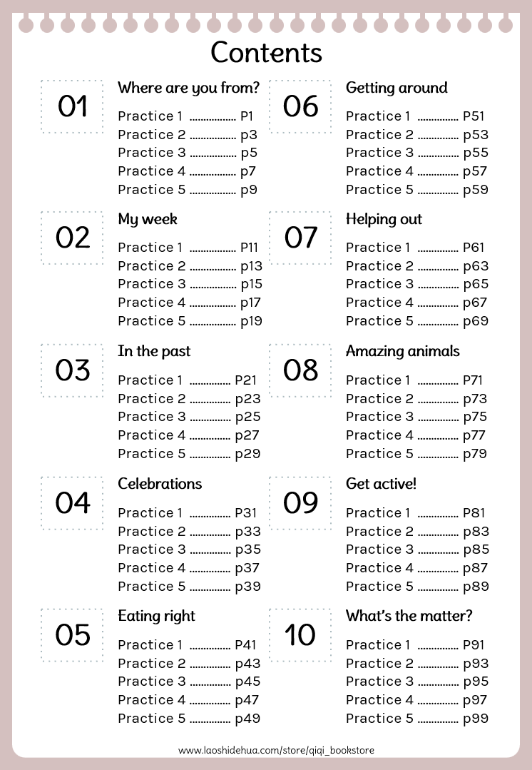Click the "Eating right" chapter heading

pyautogui.click(x=156, y=616)
